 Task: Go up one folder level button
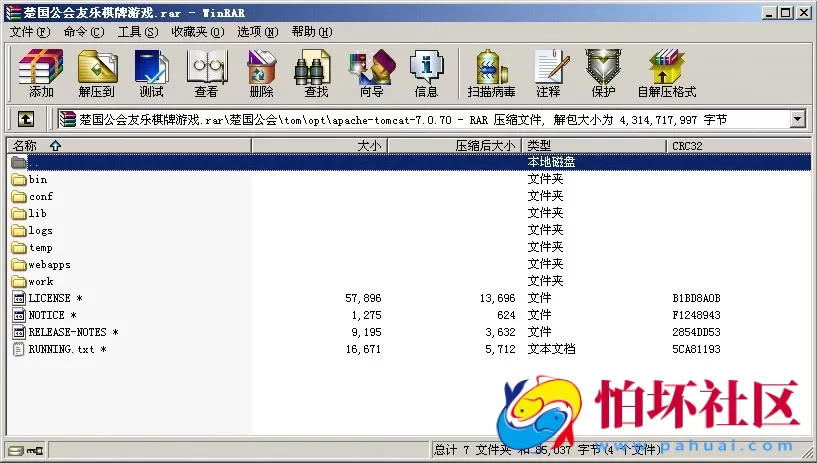(x=26, y=119)
